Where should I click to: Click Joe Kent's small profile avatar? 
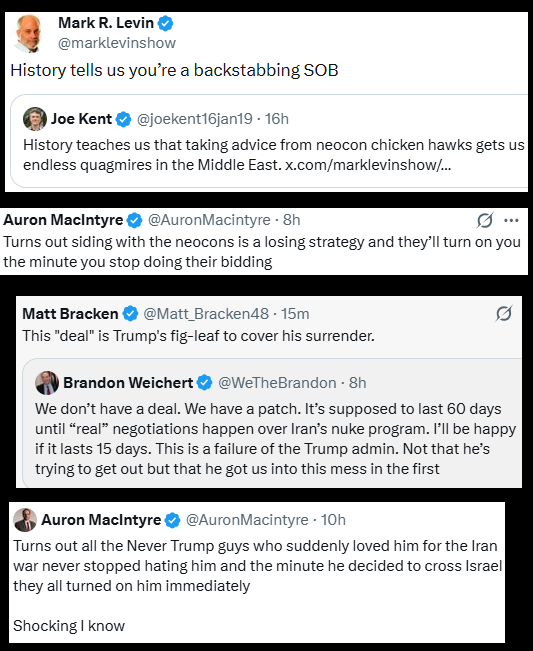tap(35, 119)
